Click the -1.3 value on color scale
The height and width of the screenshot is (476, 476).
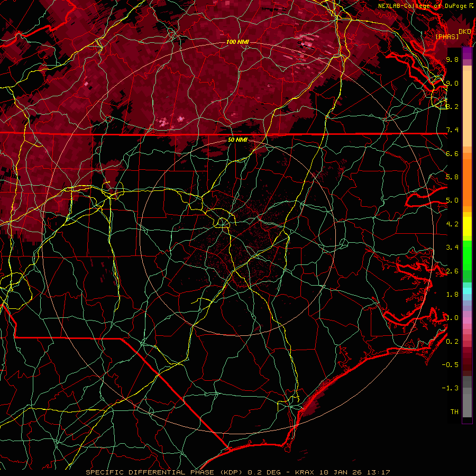450,388
